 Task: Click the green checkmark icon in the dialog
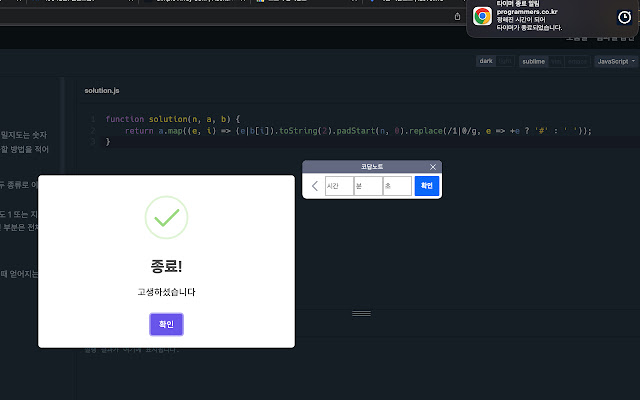tap(166, 217)
